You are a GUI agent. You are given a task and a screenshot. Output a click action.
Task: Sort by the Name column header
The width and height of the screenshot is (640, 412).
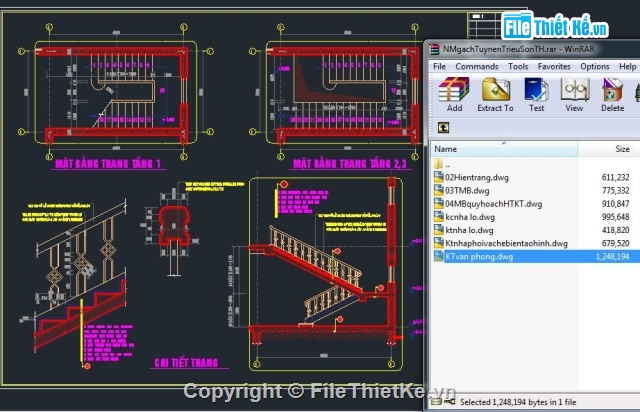(x=504, y=149)
